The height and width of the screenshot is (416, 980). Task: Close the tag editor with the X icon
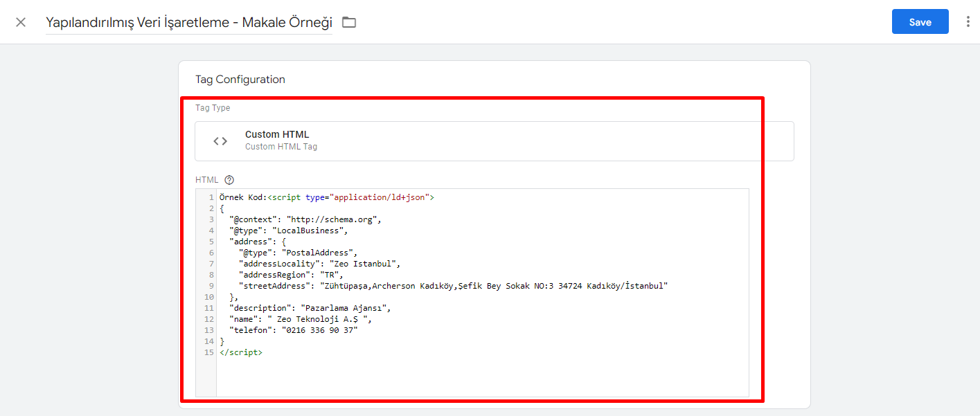coord(21,22)
